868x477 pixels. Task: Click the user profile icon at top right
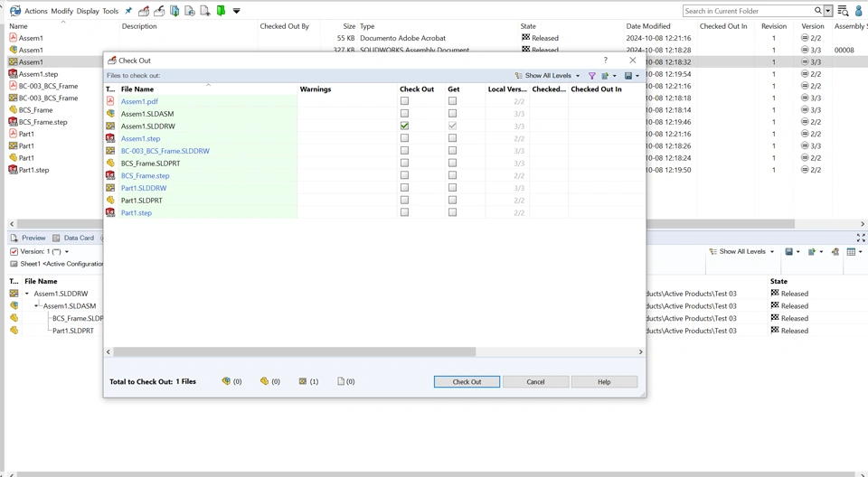pos(860,11)
